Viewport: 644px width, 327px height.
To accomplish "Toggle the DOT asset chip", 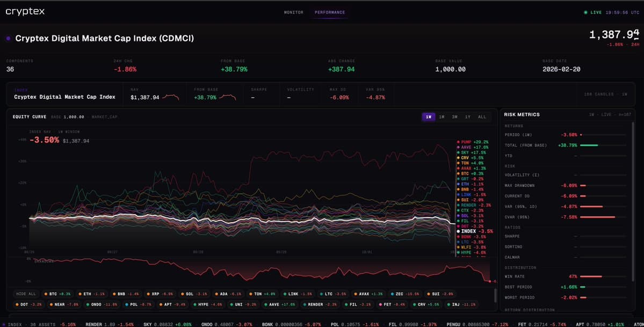I will pos(29,305).
